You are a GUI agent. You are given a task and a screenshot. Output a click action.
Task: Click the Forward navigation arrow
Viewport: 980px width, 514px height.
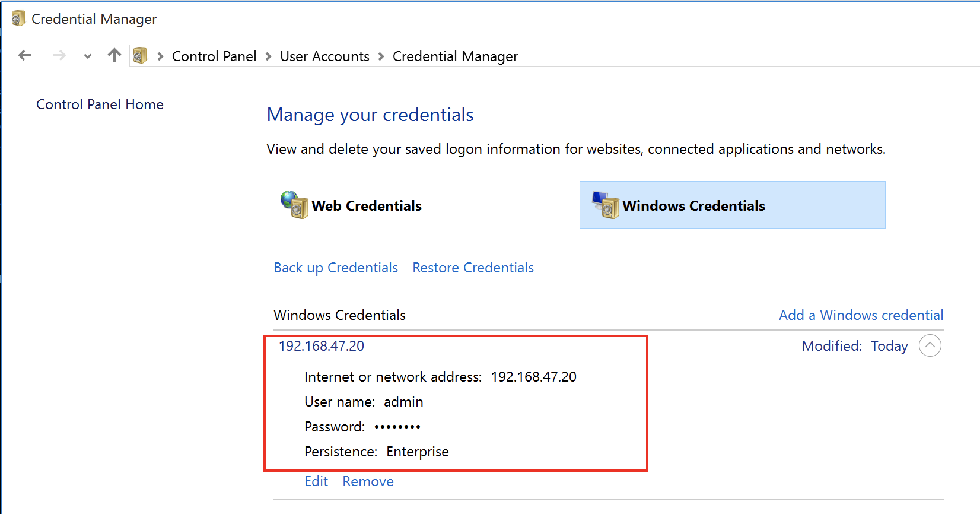pos(59,56)
